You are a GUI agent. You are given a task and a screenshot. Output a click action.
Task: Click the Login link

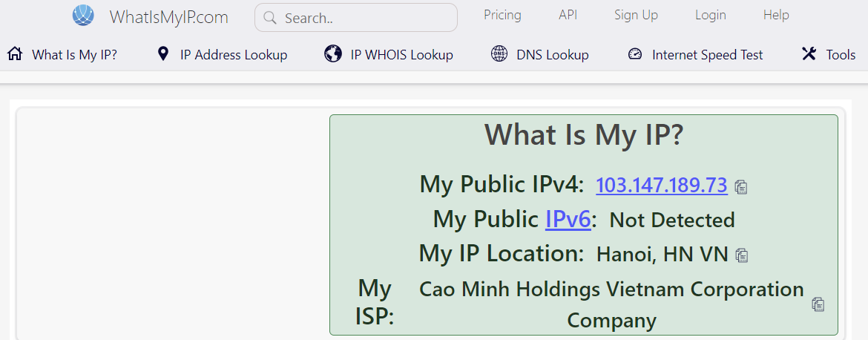[710, 15]
